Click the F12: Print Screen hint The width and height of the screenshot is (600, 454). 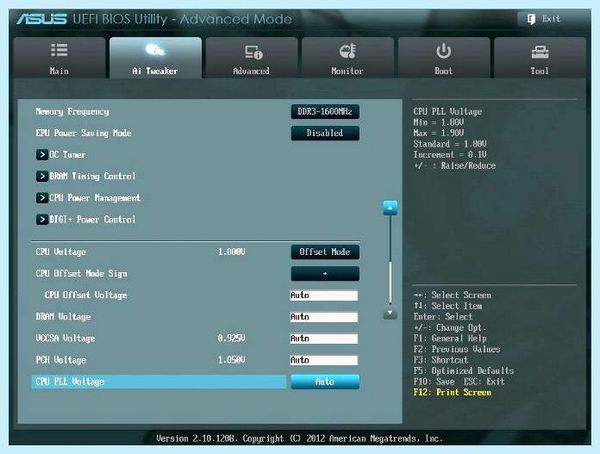point(452,392)
